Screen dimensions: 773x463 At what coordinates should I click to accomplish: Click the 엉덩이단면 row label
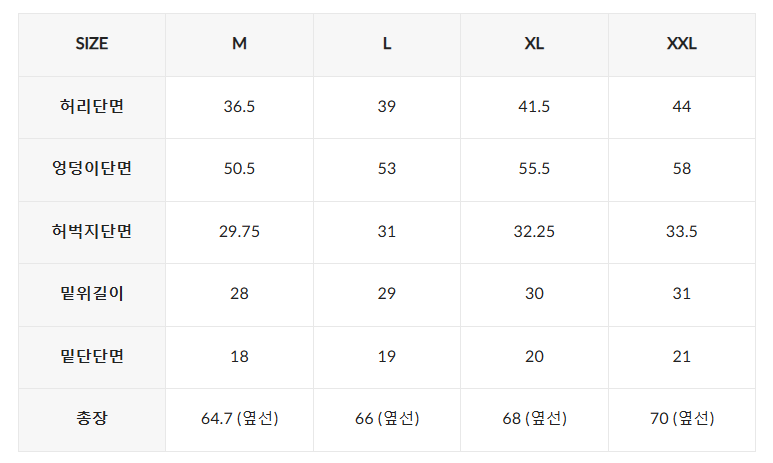click(x=92, y=169)
